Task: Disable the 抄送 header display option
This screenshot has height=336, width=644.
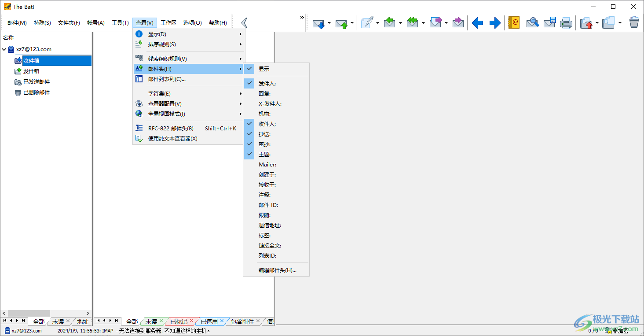Action: point(264,134)
